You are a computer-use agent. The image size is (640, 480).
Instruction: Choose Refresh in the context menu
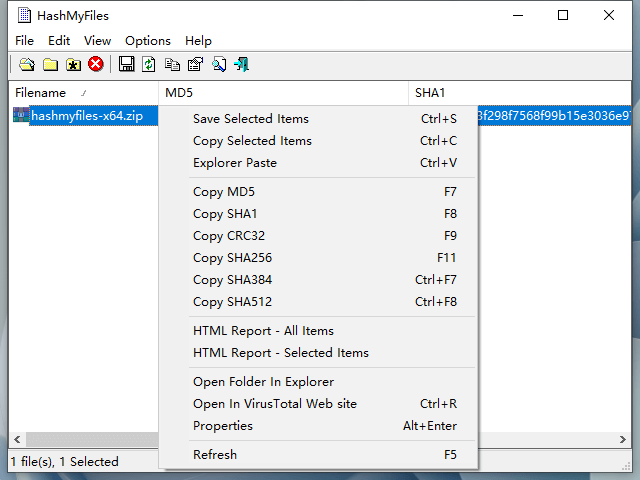click(x=318, y=455)
